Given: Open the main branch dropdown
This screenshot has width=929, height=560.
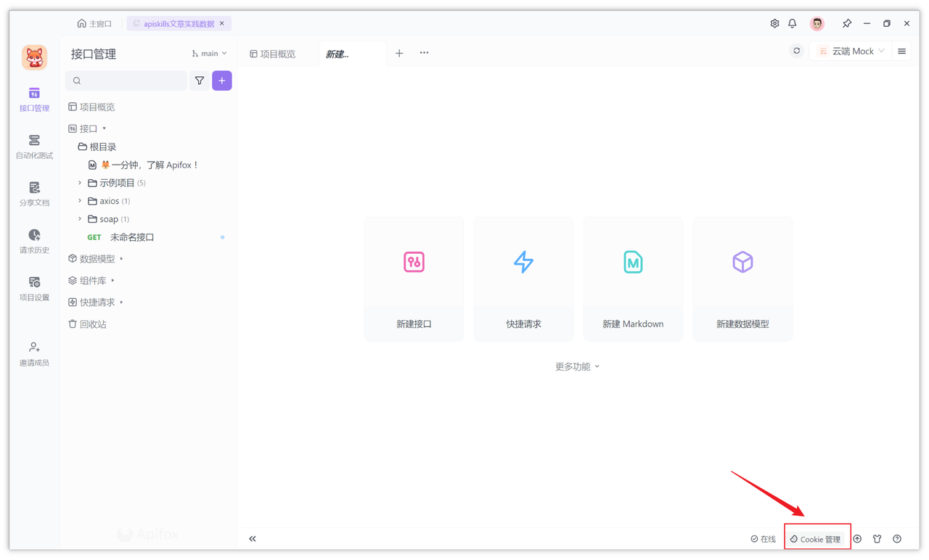Looking at the screenshot, I should pyautogui.click(x=210, y=54).
